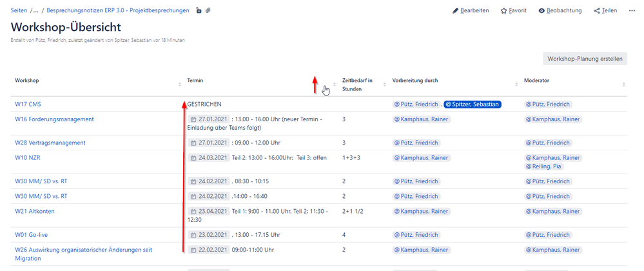The height and width of the screenshot is (271, 644).
Task: Sort table by the Termin column arrows
Action: [x=335, y=85]
